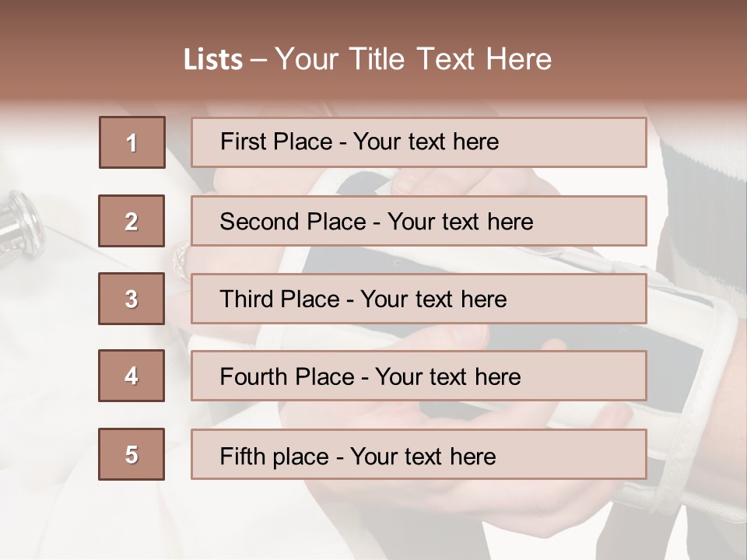747x560 pixels.
Task: Select the 'Fourth Place' text box
Action: [x=419, y=376]
